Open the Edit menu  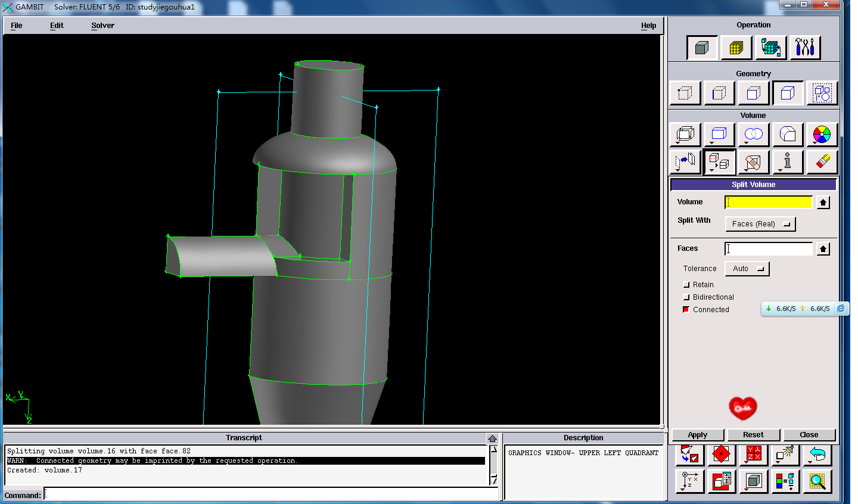coord(57,26)
